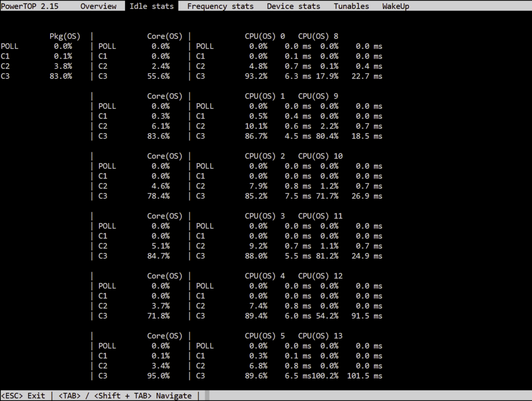Click Core C2 value 5.1%
532x401 pixels.
tap(161, 246)
